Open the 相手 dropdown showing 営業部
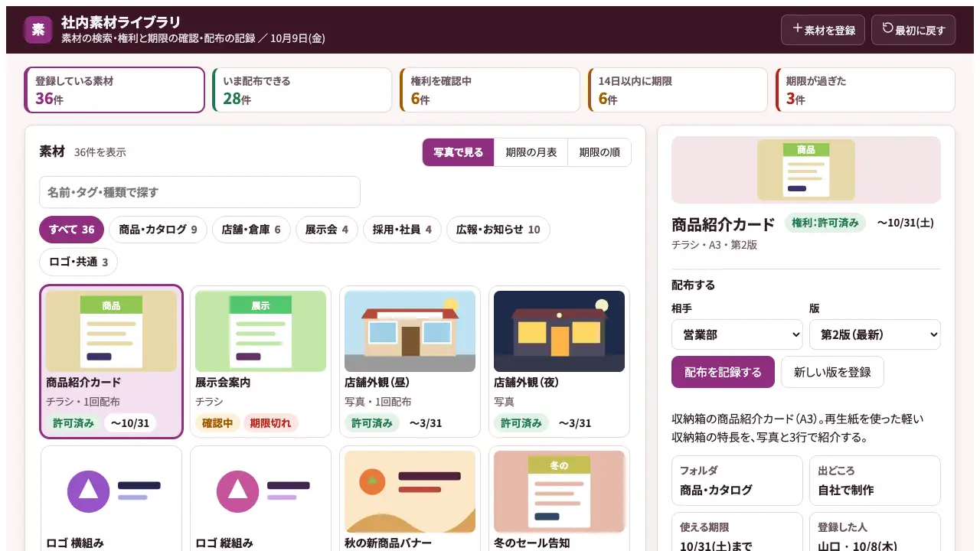Image resolution: width=980 pixels, height=551 pixels. 737,334
